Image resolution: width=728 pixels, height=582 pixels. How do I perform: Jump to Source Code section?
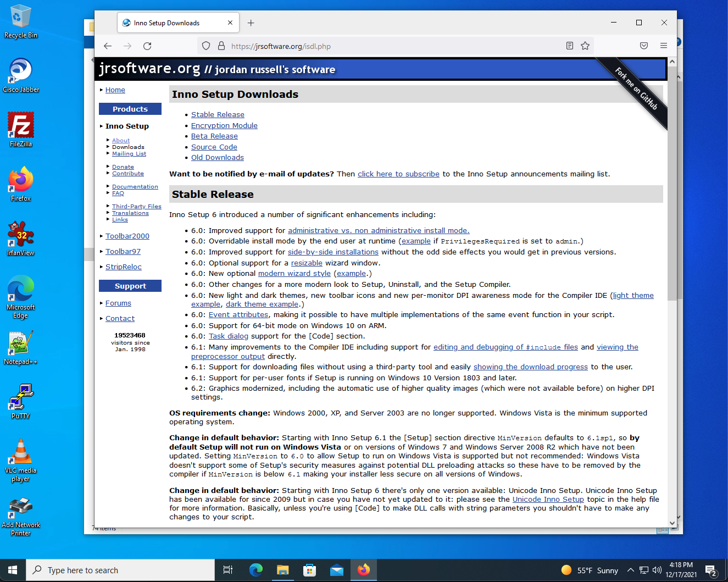click(x=214, y=147)
